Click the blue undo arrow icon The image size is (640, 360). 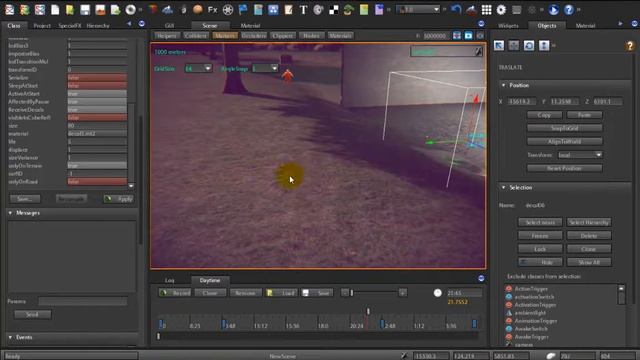[x=456, y=10]
